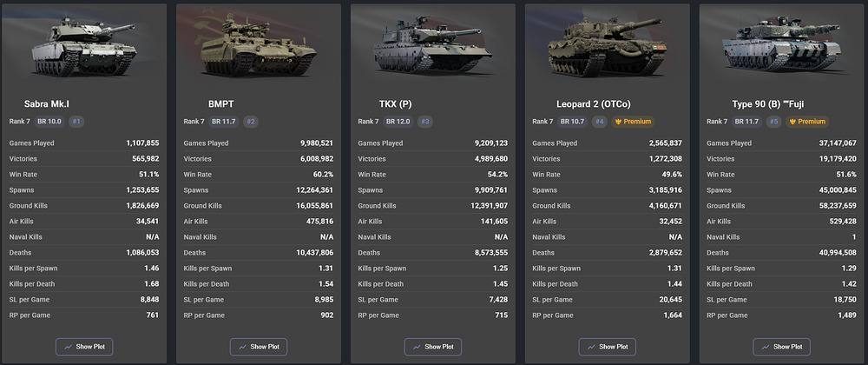This screenshot has height=365, width=868.
Task: Click the Premium badge on Type 90 card
Action: [807, 122]
